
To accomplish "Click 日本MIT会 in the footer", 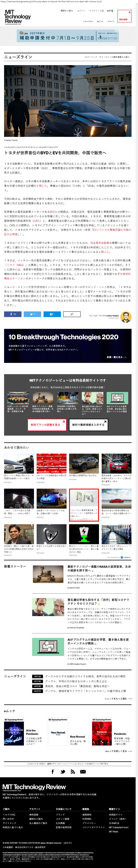I will (x=114, y=823).
